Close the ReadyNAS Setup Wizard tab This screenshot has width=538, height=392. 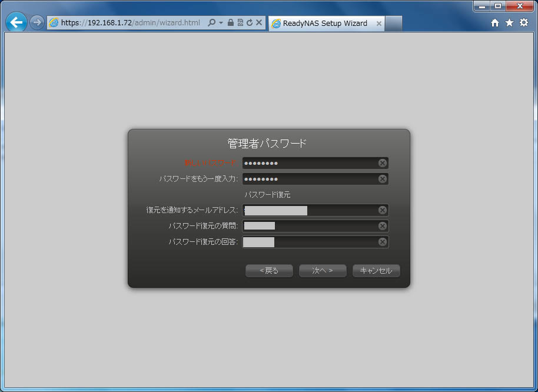click(x=378, y=24)
